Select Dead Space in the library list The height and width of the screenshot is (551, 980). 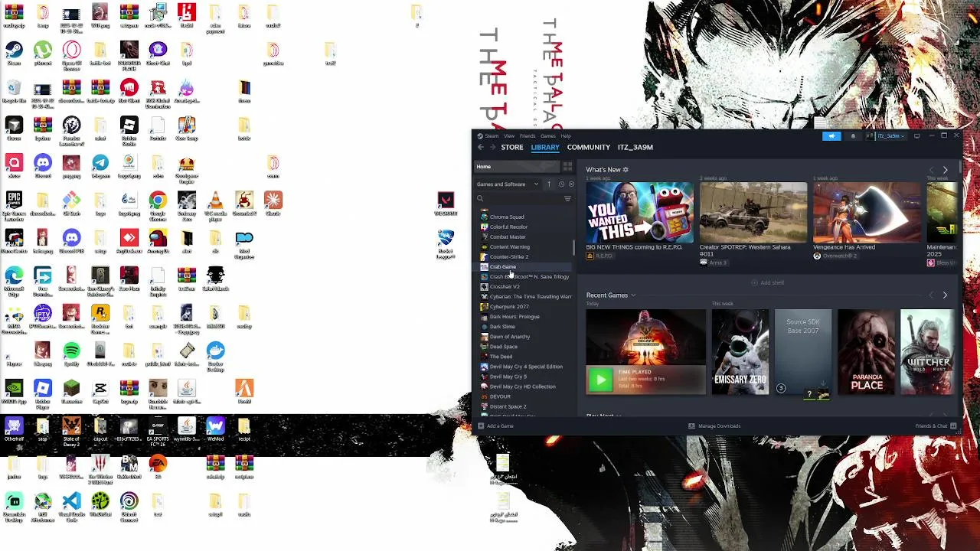(x=524, y=346)
